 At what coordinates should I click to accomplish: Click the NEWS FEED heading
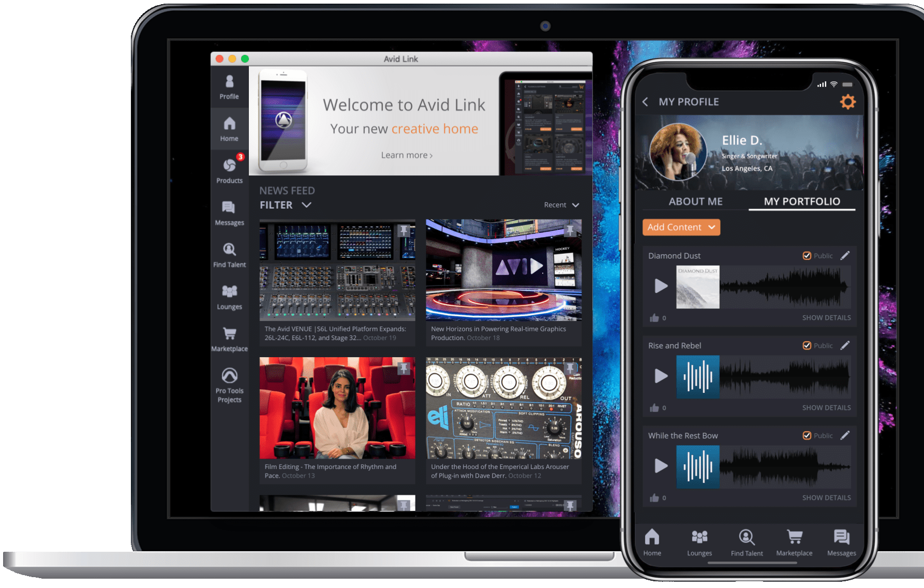287,190
